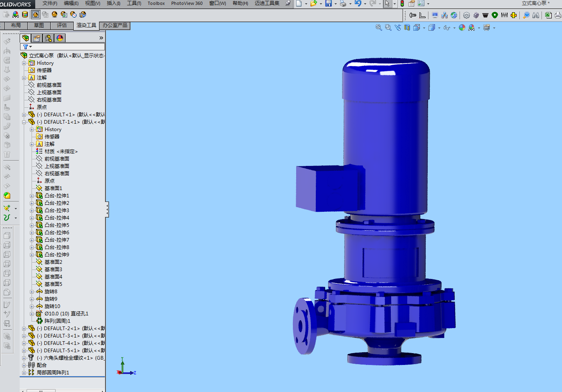Click the Apply Scene icon
The width and height of the screenshot is (562, 392).
pyautogui.click(x=471, y=27)
